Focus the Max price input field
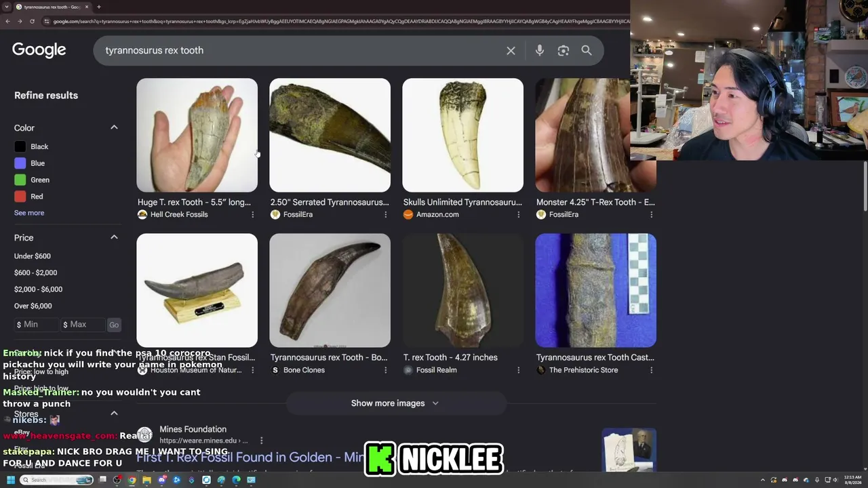Screen dimensions: 868x488 [x=83, y=325]
